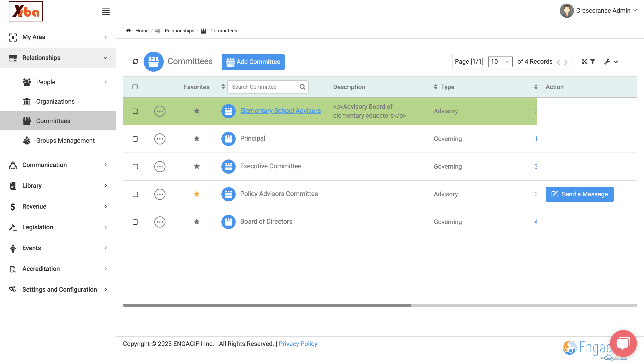Click the Add Committee button
Screen dimensions: 644x364
[253, 62]
